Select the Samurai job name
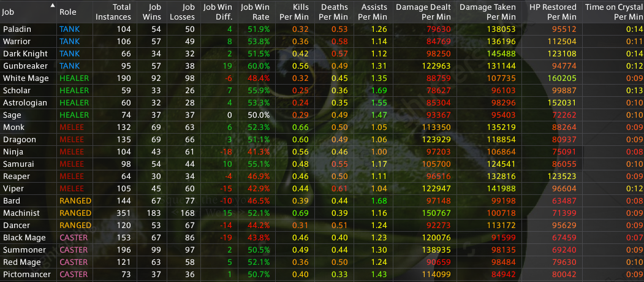The image size is (644, 282). tap(18, 164)
